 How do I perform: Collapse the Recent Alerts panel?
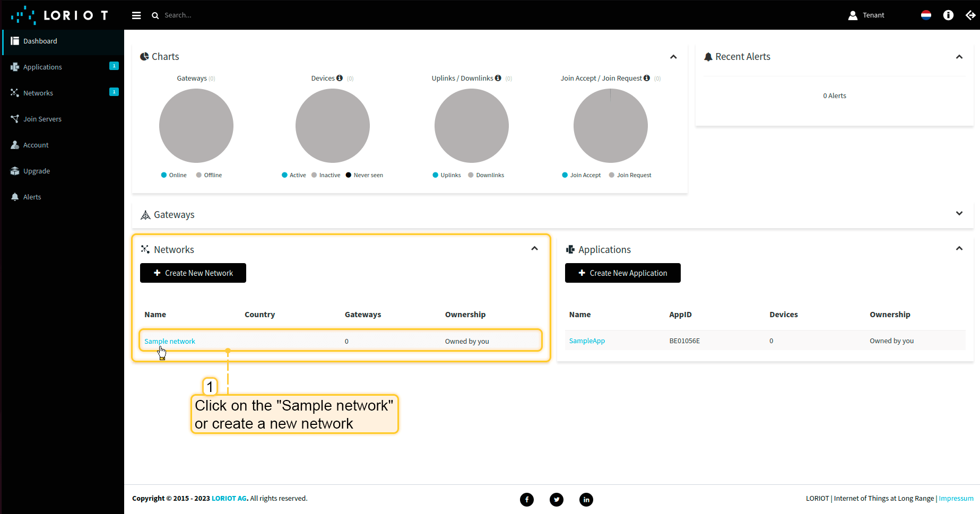(959, 57)
